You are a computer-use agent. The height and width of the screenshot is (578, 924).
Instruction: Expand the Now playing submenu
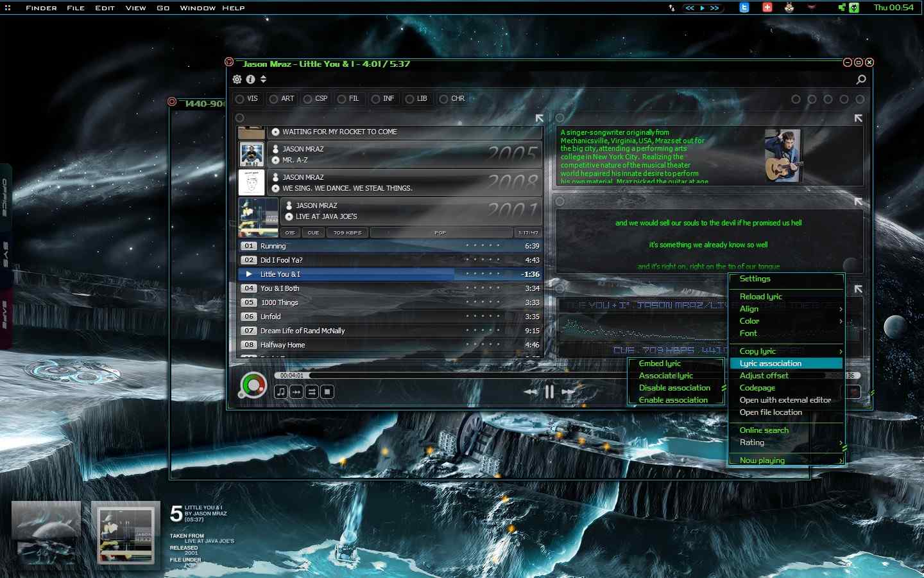tap(787, 460)
